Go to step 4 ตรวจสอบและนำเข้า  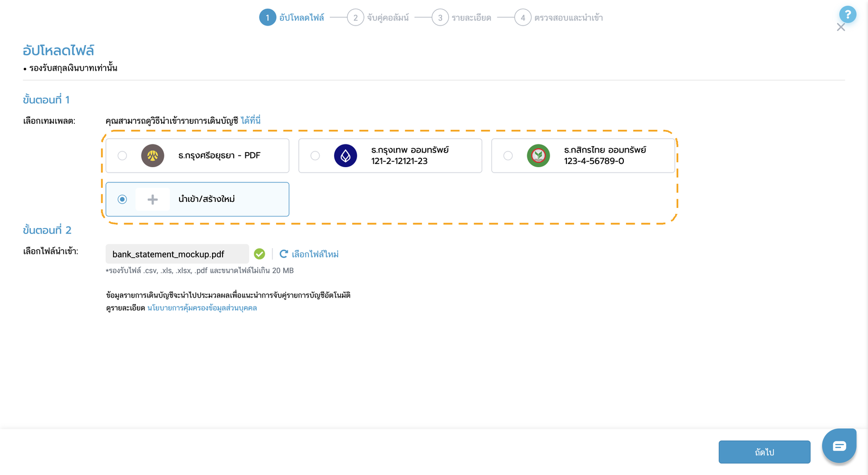(x=559, y=17)
